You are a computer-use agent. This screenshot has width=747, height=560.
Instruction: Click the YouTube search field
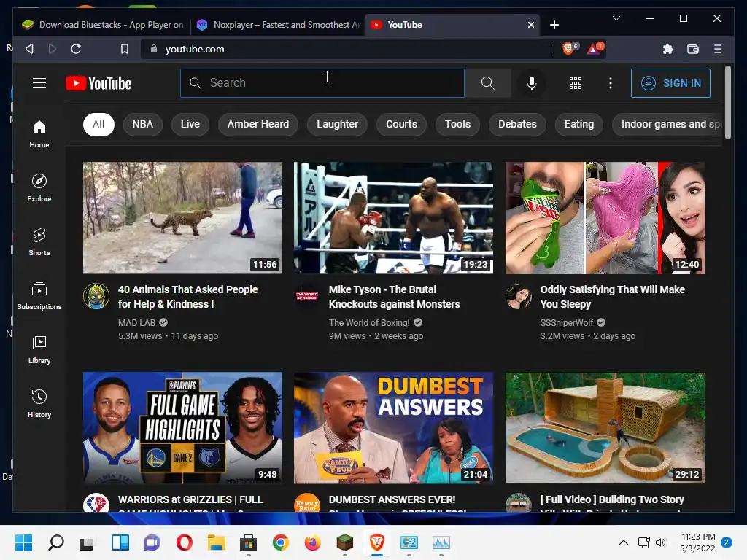click(x=322, y=83)
